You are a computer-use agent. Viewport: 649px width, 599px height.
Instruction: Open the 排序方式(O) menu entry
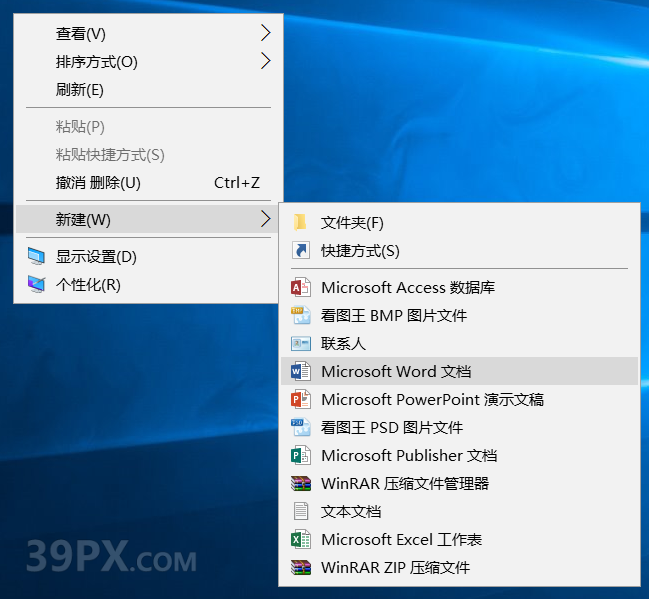tap(149, 61)
